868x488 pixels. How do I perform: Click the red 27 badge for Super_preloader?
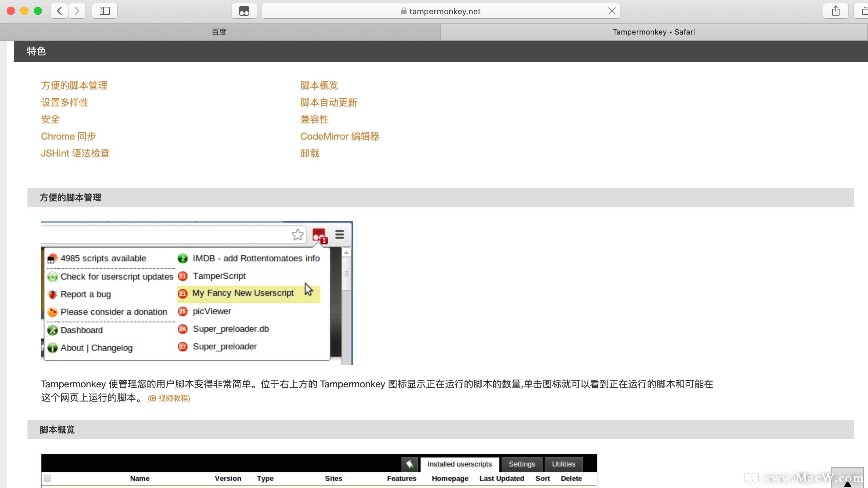183,346
